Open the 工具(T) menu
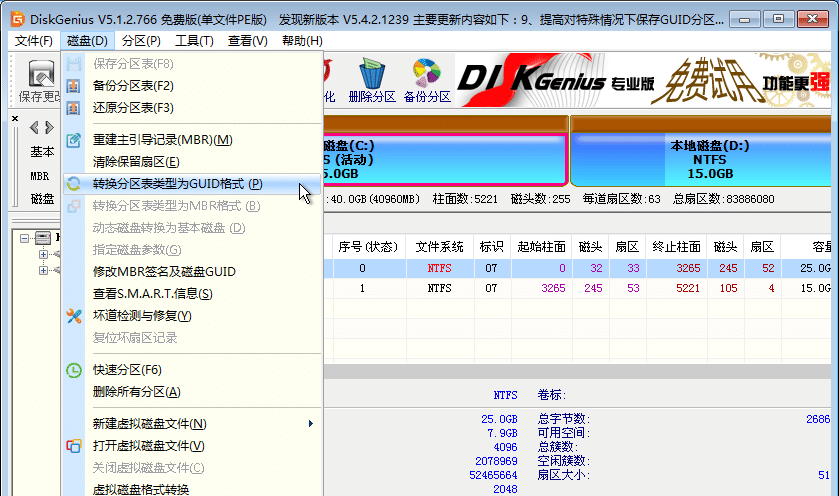Viewport: 839px width, 496px height. coord(194,41)
